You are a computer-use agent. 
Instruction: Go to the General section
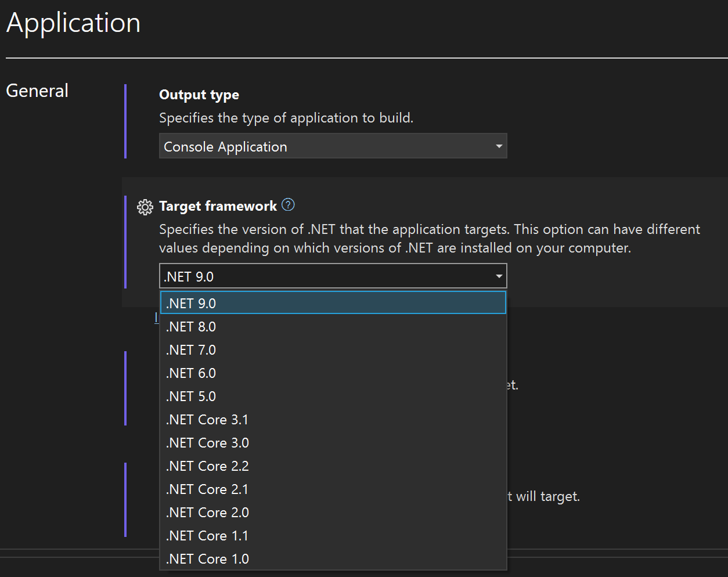tap(37, 91)
